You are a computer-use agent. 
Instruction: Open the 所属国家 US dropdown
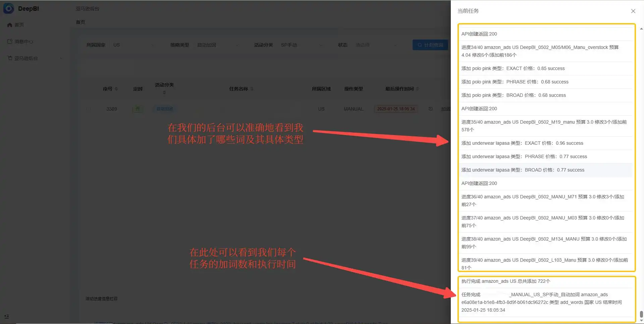(133, 45)
